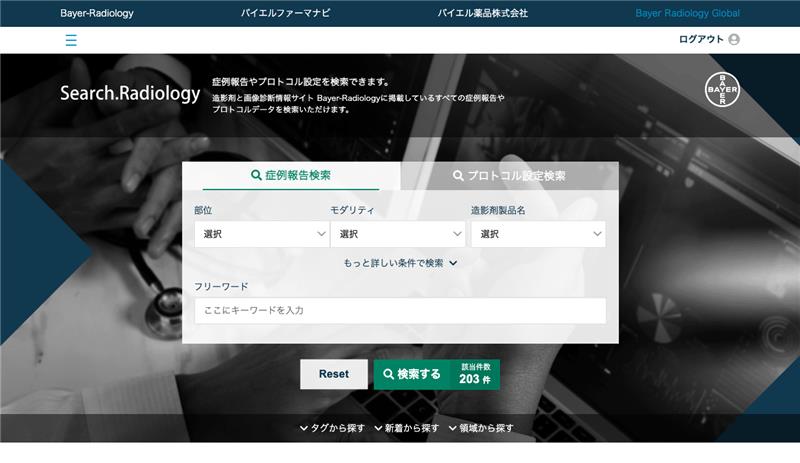Click the 症例報告やプロトコル設定を検索できます heading
The image size is (800, 463).
(x=302, y=82)
